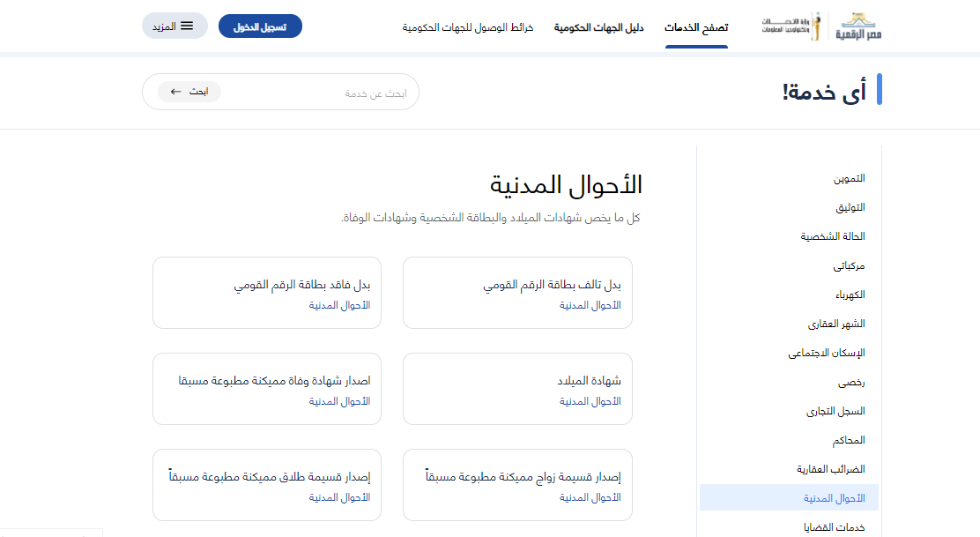
Task: Open شهادة الميلاد service card
Action: 517,389
